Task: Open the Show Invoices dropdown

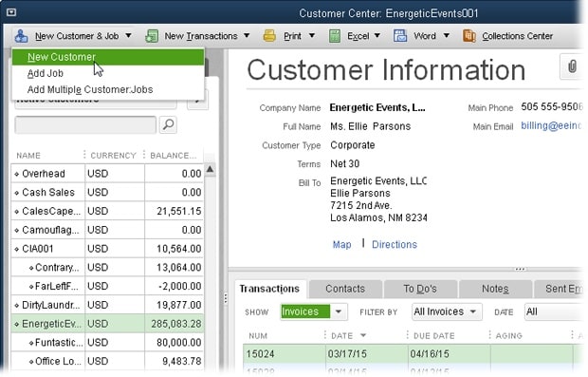Action: coord(339,311)
